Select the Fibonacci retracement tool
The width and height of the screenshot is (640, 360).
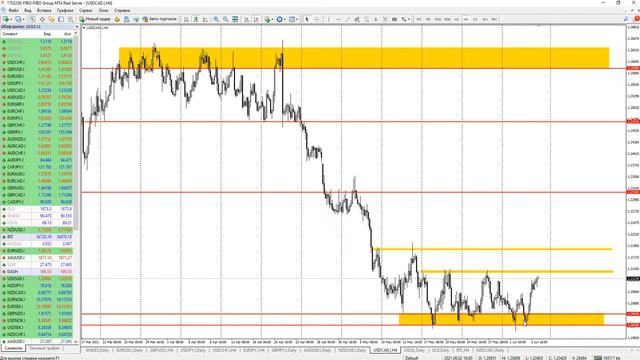367,19
